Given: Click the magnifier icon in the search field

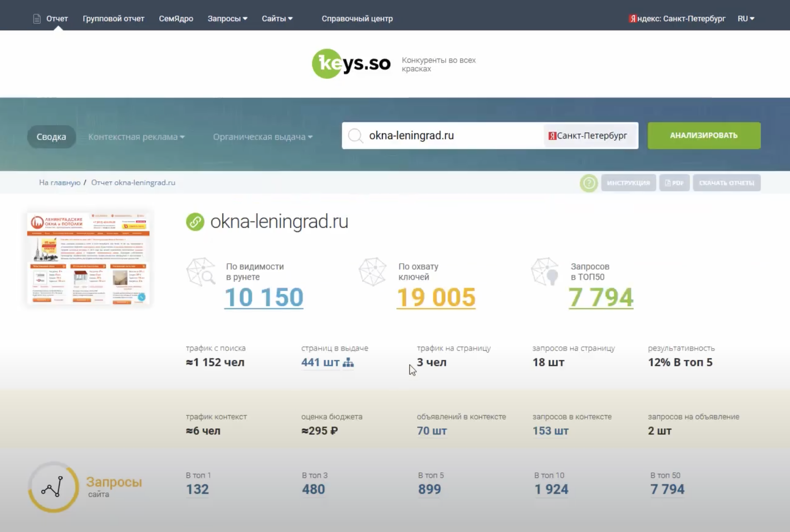Looking at the screenshot, I should (x=355, y=136).
